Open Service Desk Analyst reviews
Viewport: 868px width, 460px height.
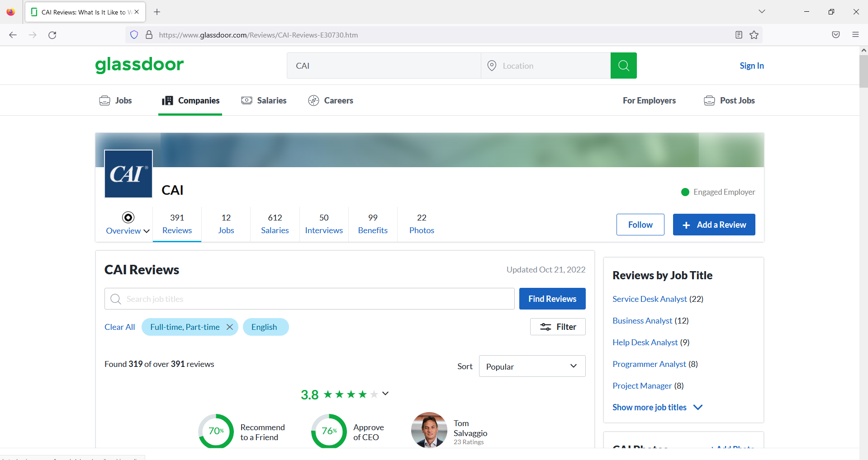(650, 299)
